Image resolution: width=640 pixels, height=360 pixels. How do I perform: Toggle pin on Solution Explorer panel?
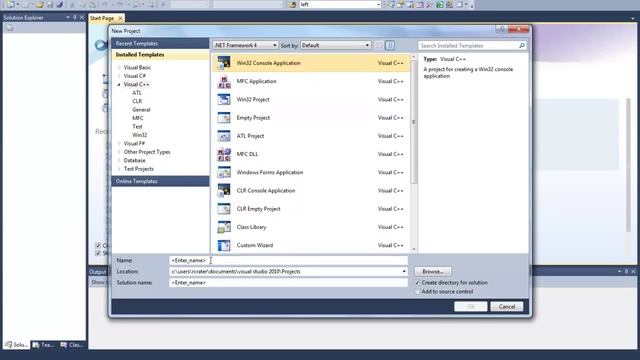tap(75, 18)
